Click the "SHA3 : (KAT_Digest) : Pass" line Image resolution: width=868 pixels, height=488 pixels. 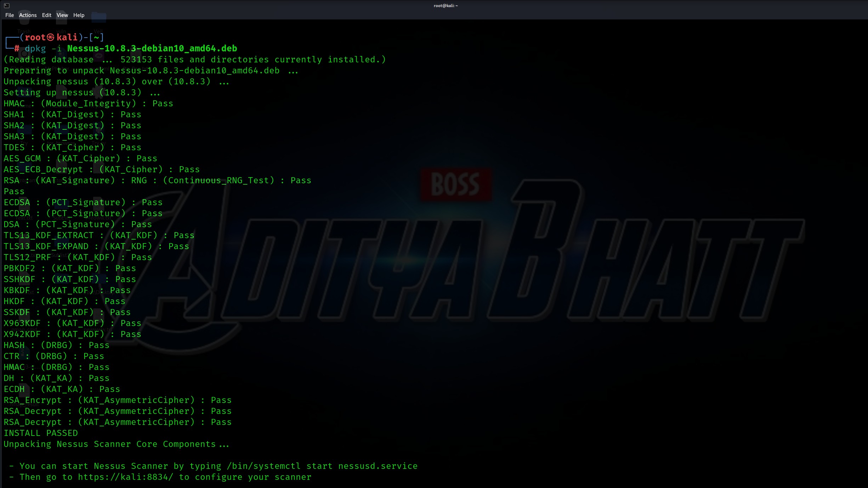coord(72,136)
